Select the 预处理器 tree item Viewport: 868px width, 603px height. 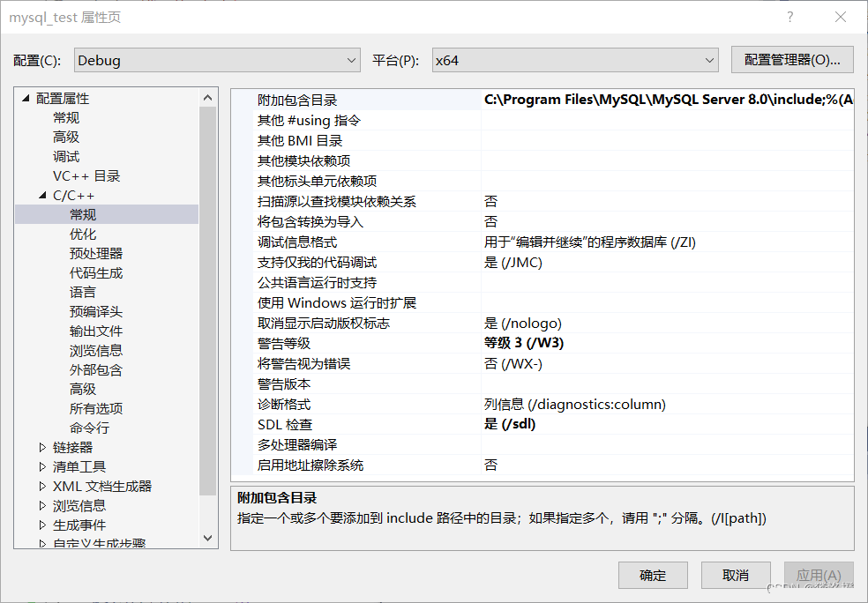tap(96, 253)
